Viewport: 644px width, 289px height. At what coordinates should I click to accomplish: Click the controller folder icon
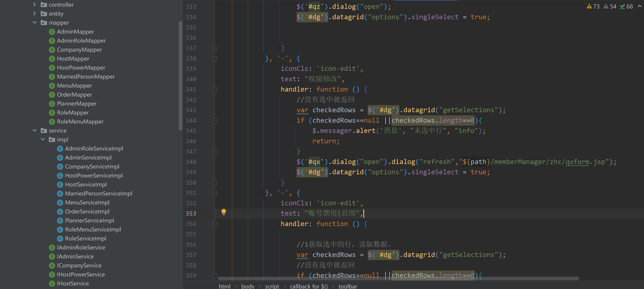(x=44, y=4)
